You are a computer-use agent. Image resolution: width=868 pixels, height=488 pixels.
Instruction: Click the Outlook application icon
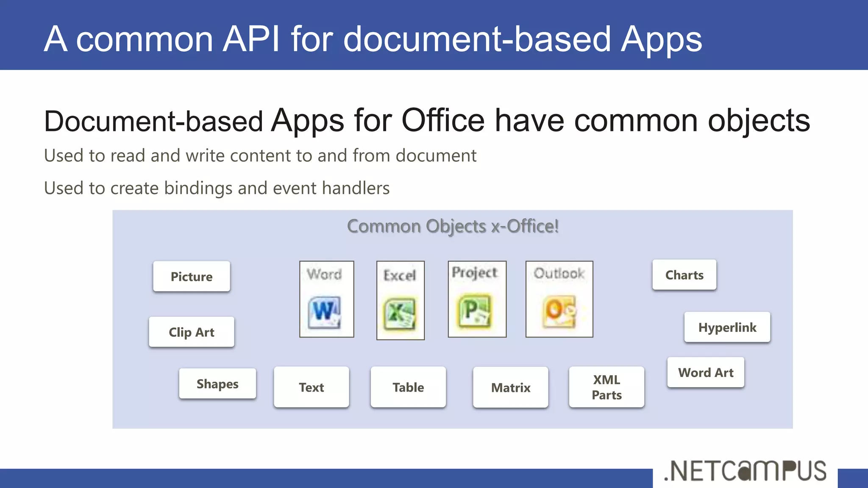[x=560, y=312]
